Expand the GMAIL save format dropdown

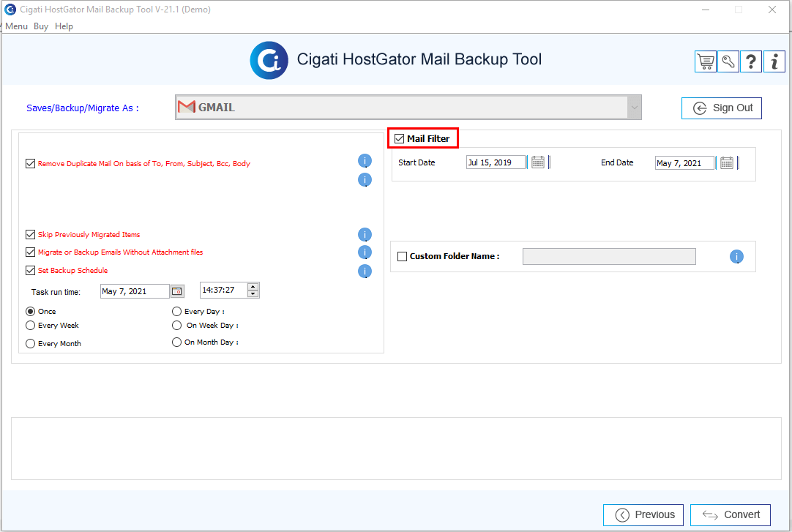(635, 107)
